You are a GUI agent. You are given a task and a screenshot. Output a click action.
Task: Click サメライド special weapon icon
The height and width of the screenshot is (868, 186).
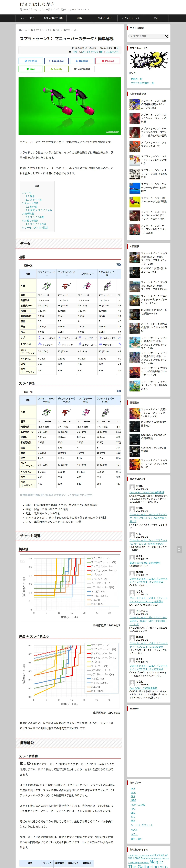pos(100,344)
